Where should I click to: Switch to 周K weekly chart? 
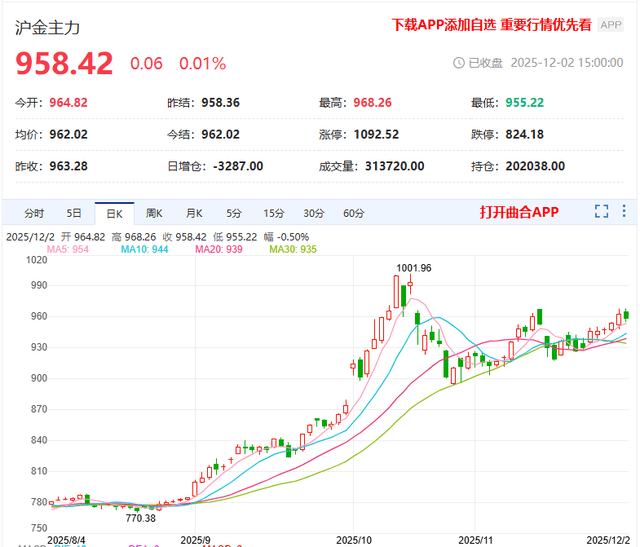pyautogui.click(x=153, y=213)
